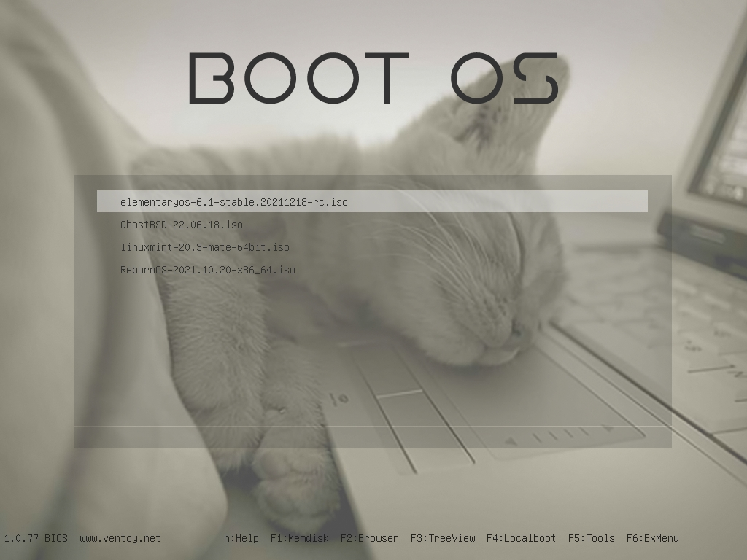Open the h:Help hint
Image resolution: width=747 pixels, height=560 pixels.
pos(241,538)
